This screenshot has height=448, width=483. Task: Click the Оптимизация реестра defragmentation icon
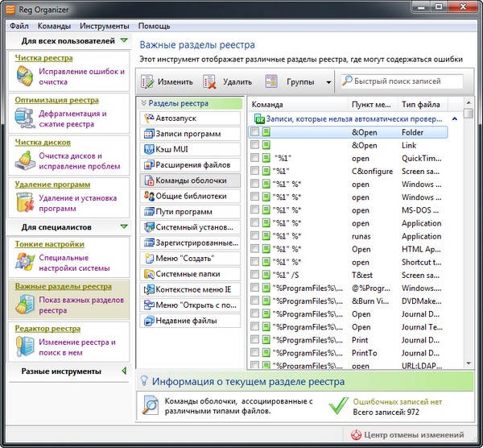(x=26, y=119)
